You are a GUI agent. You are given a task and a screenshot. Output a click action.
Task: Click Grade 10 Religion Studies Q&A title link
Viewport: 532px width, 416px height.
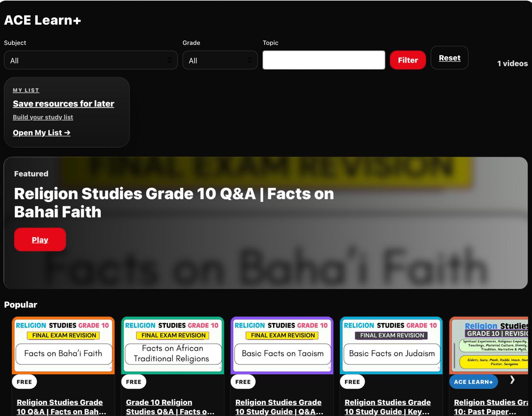[x=170, y=407]
